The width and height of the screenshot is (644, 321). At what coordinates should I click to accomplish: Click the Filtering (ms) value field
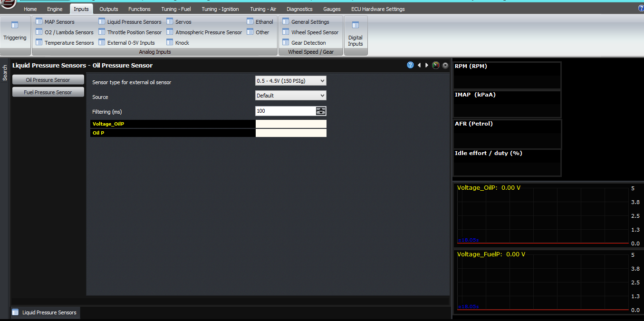[285, 111]
